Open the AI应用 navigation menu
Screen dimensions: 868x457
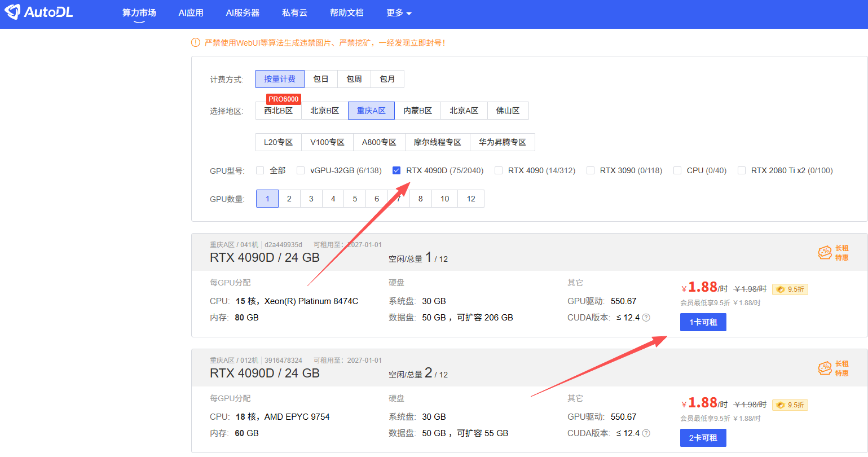[191, 13]
